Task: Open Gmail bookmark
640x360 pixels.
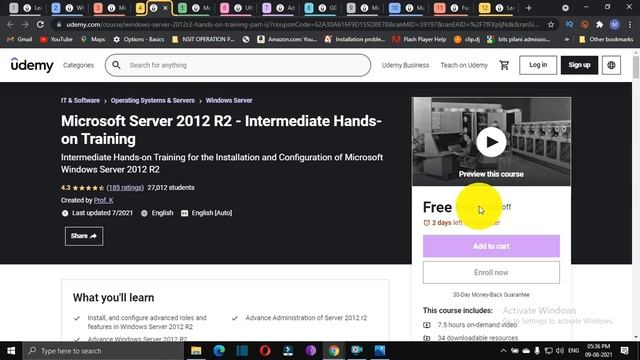Action: [20, 39]
